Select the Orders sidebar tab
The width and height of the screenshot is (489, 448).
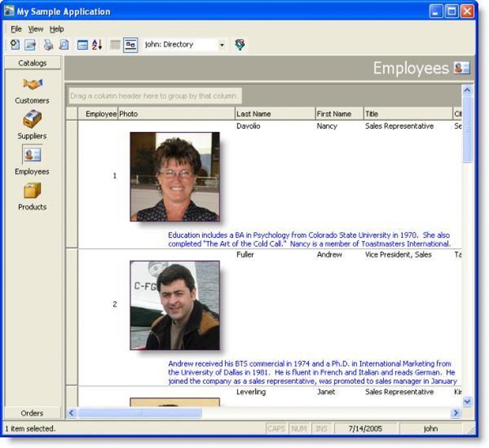pyautogui.click(x=32, y=413)
